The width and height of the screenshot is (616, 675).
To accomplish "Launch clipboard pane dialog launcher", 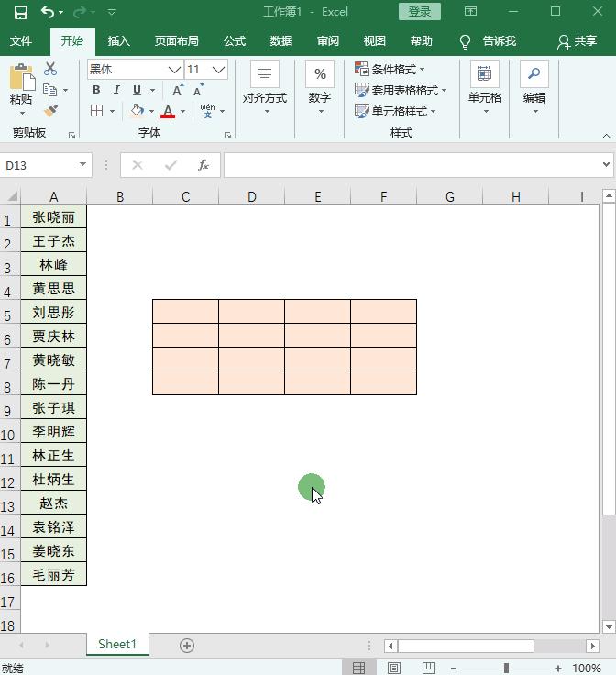I will click(x=71, y=135).
